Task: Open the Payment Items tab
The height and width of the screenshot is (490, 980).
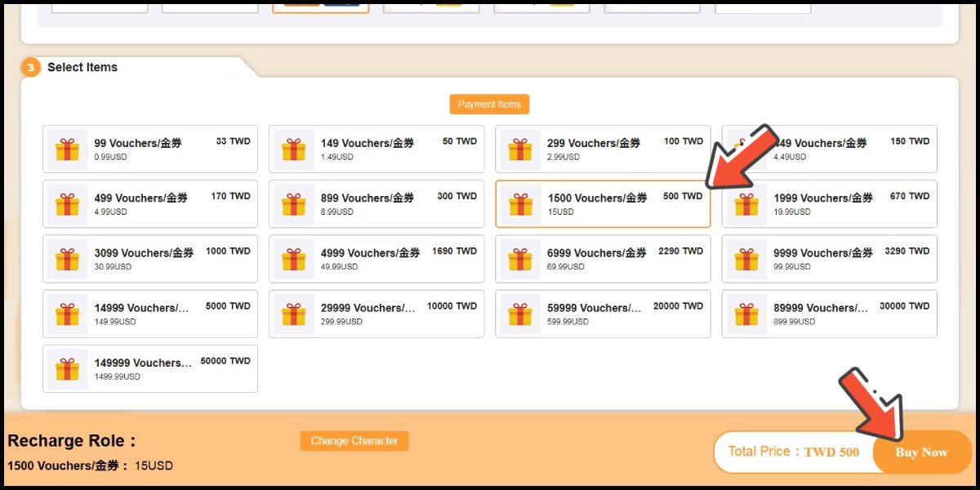Action: tap(489, 105)
